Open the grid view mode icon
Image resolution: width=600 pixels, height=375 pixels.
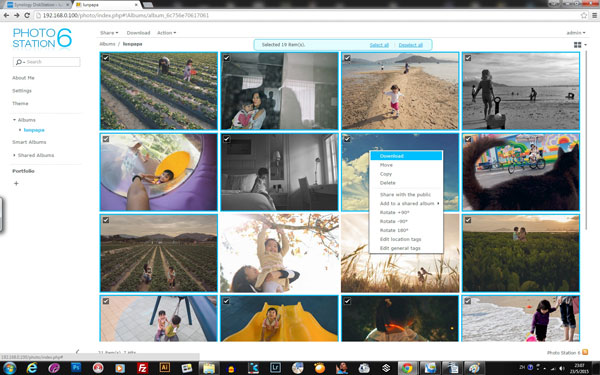(578, 45)
